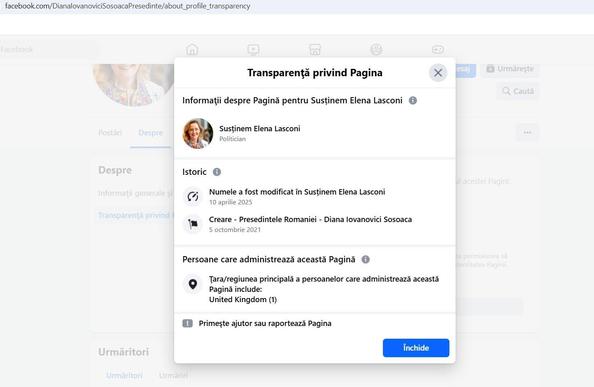
Task: Click the Urmăritori sub-tab under followers section
Action: click(x=124, y=375)
